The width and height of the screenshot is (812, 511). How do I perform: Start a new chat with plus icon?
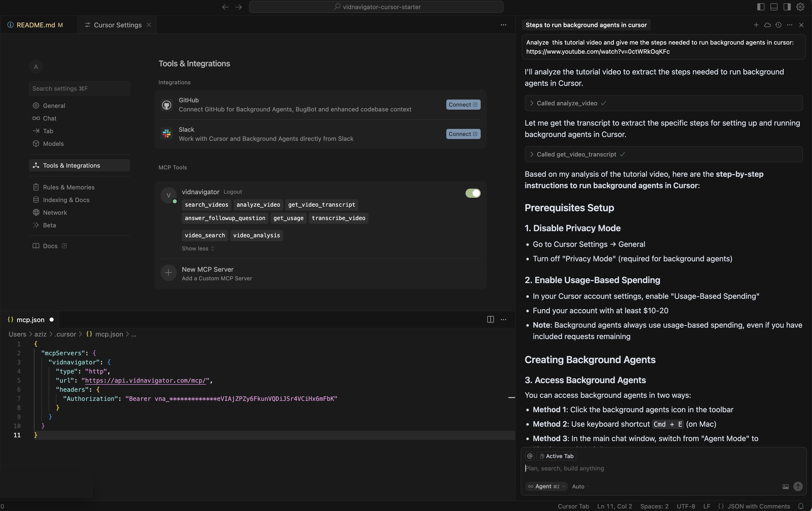(x=756, y=25)
